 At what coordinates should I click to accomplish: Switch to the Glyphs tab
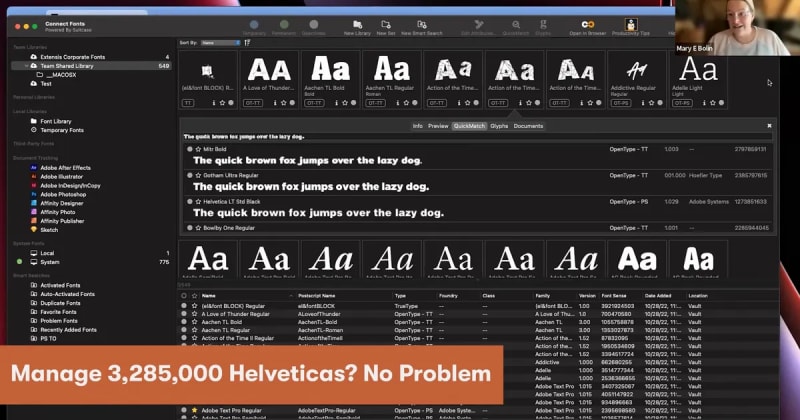point(499,126)
